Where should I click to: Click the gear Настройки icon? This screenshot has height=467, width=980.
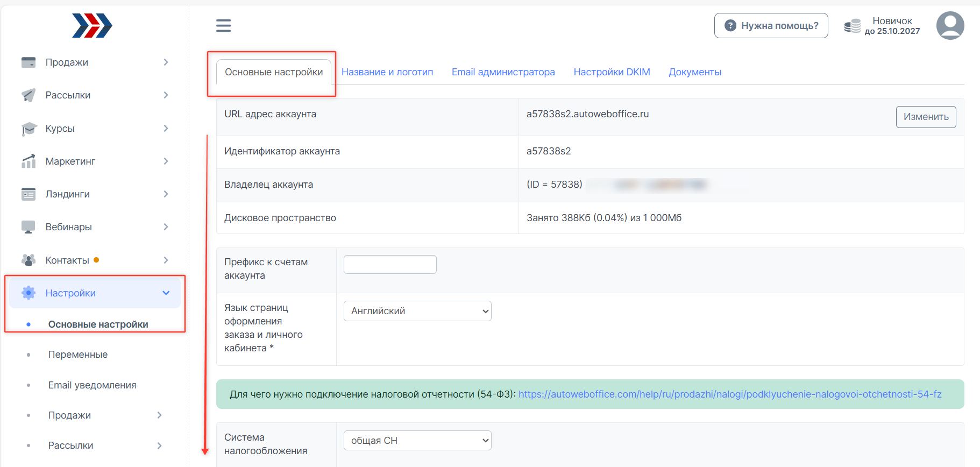click(x=29, y=293)
